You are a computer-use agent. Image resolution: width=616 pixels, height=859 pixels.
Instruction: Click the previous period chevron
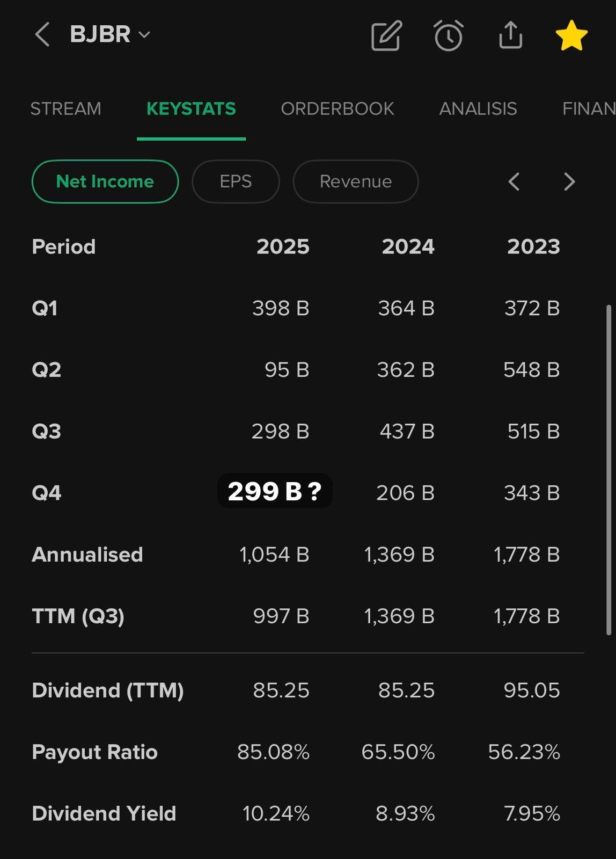(x=514, y=181)
